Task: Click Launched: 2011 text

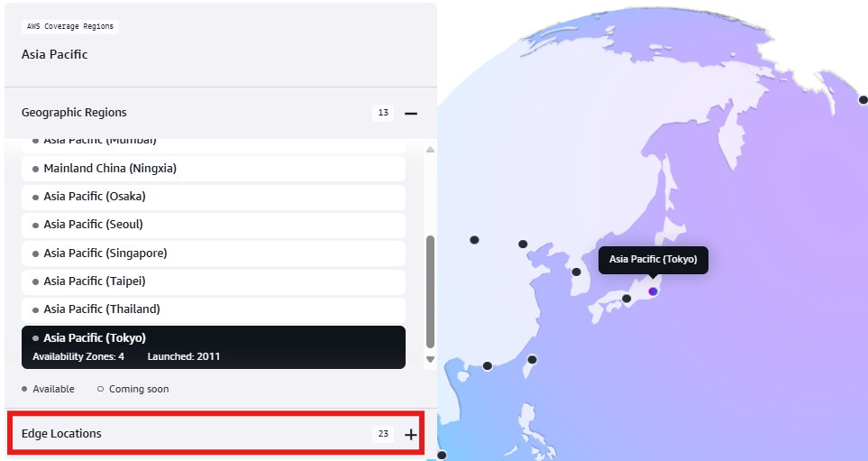Action: point(184,357)
